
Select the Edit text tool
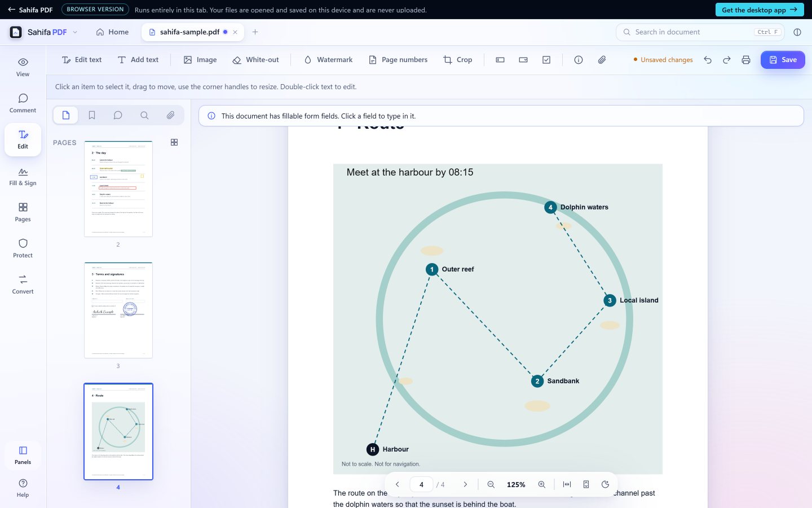point(82,60)
